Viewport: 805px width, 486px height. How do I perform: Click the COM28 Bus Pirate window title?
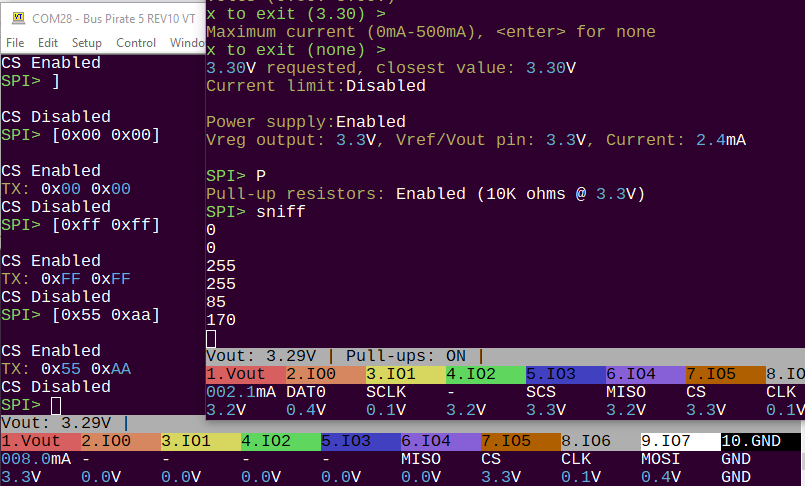click(113, 18)
